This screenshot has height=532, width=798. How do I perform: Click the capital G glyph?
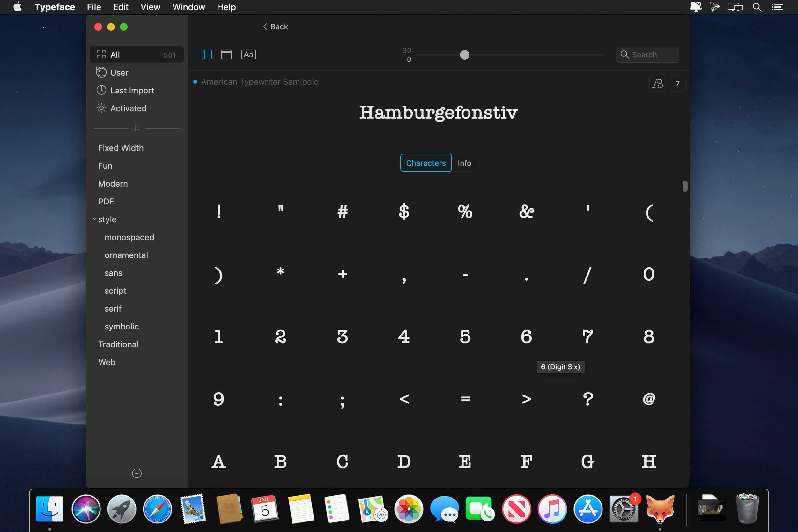pos(587,462)
